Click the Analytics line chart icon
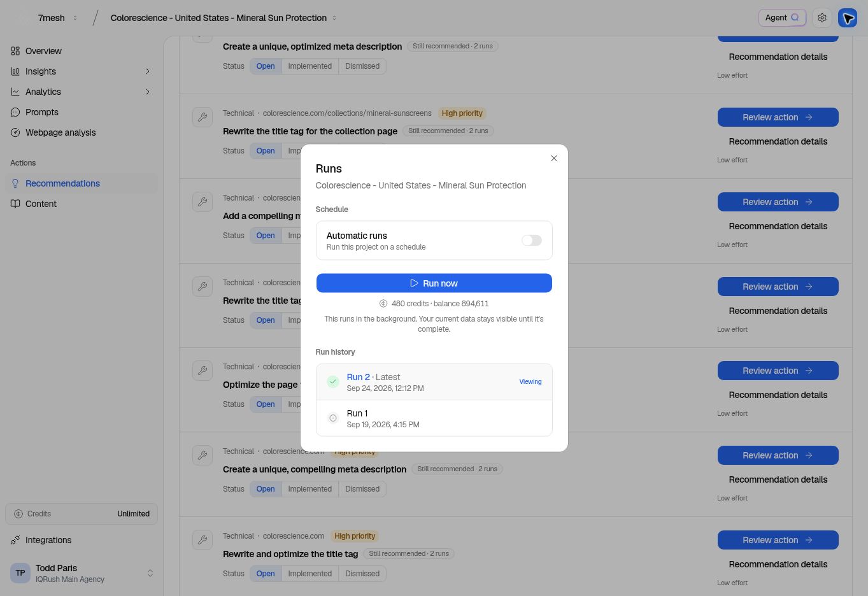This screenshot has width=868, height=596. click(x=15, y=92)
